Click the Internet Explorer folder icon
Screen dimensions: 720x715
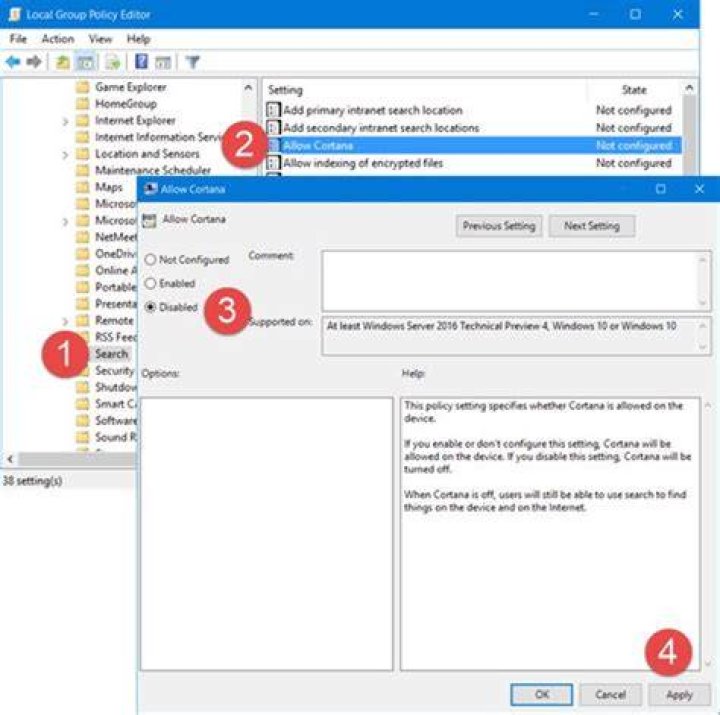(83, 120)
